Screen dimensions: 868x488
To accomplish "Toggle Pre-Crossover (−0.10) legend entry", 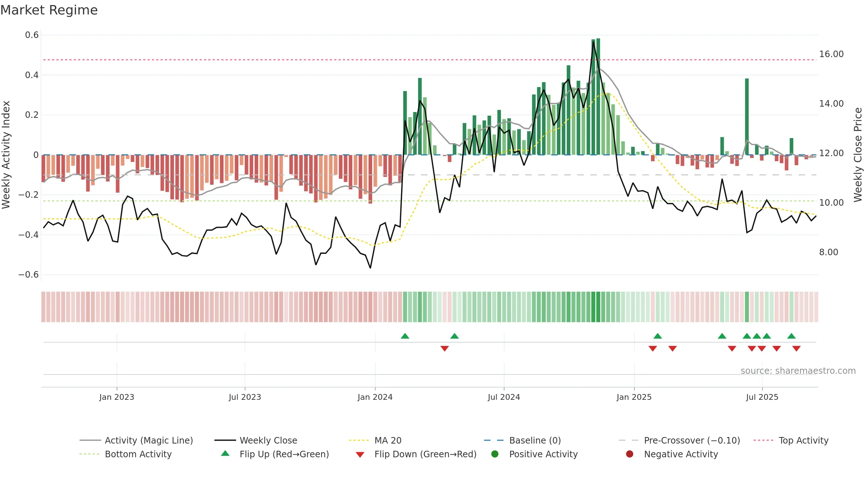I will tap(679, 440).
